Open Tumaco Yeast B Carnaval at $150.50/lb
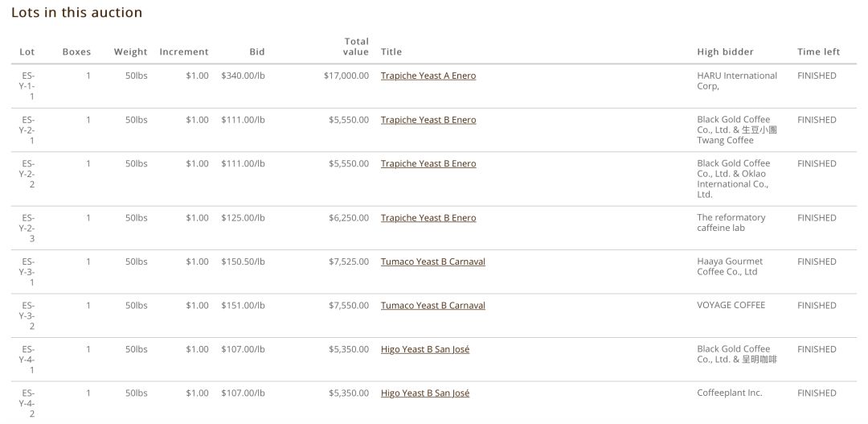868x424 pixels. point(432,261)
